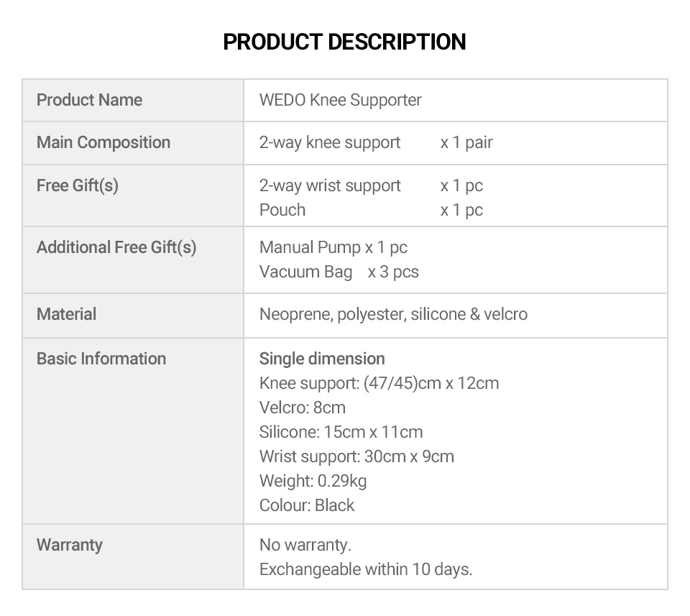Screen dimensions: 690x616
Task: Click the Knee support dimensions line
Action: (379, 383)
